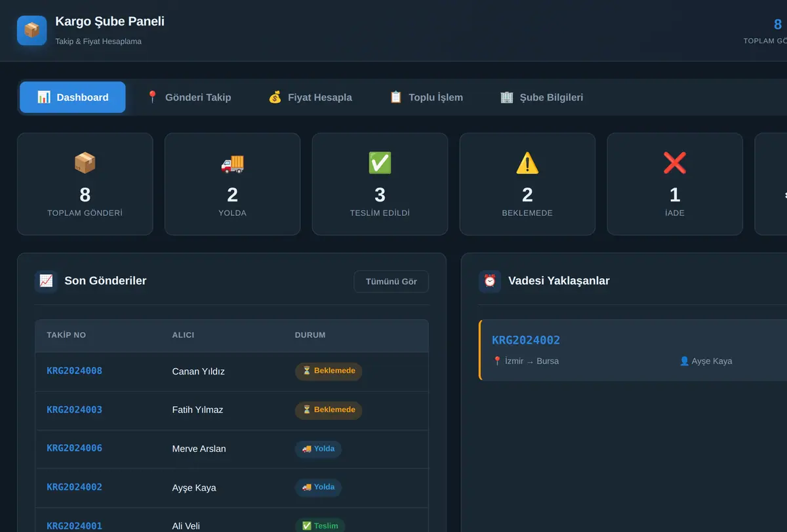Select recipient name Canan Yıldız
Screen dimensions: 787x532
[x=198, y=371]
